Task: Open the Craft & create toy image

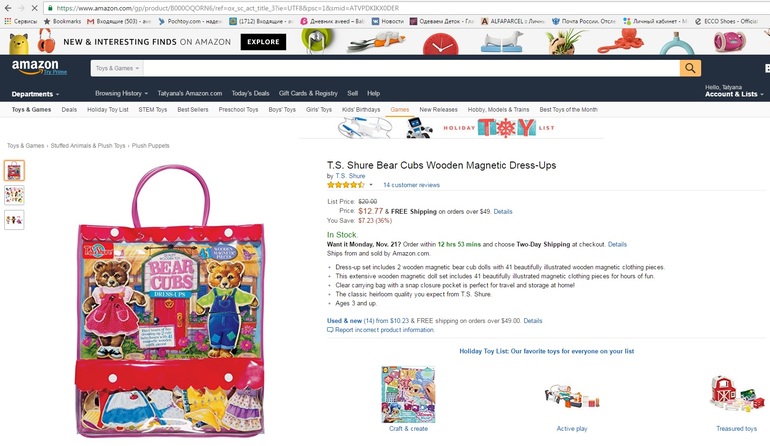Action: [408, 394]
